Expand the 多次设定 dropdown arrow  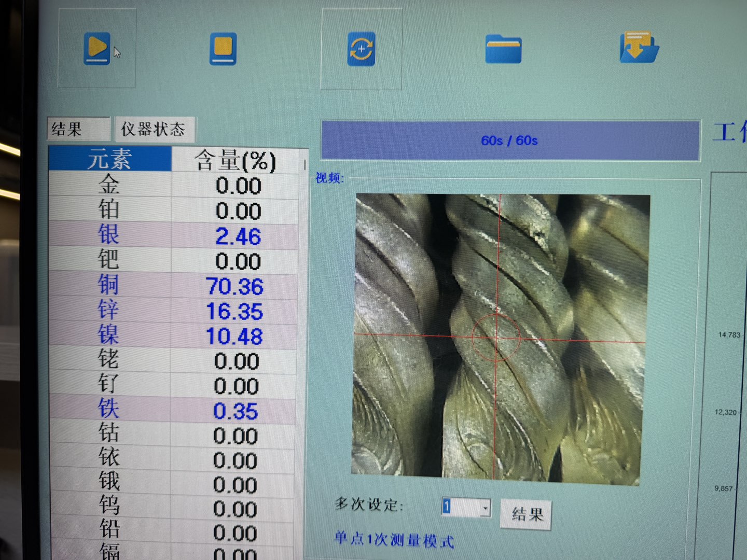486,507
